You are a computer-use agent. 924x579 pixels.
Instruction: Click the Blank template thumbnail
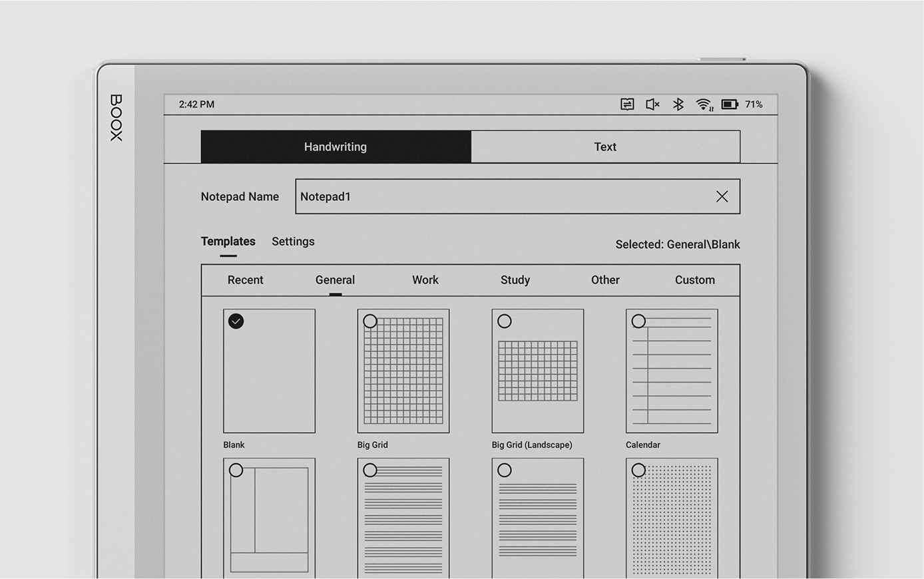point(269,371)
